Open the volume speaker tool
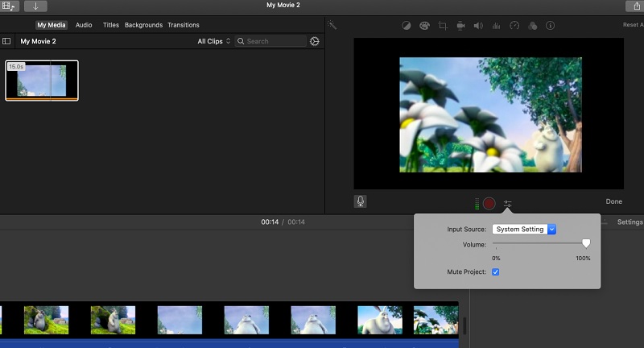 (478, 26)
